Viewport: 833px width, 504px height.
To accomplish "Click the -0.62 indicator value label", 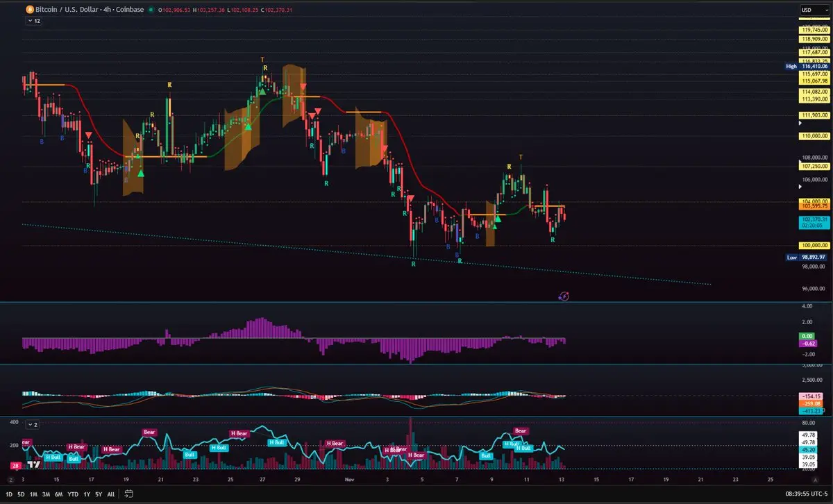I will (809, 343).
